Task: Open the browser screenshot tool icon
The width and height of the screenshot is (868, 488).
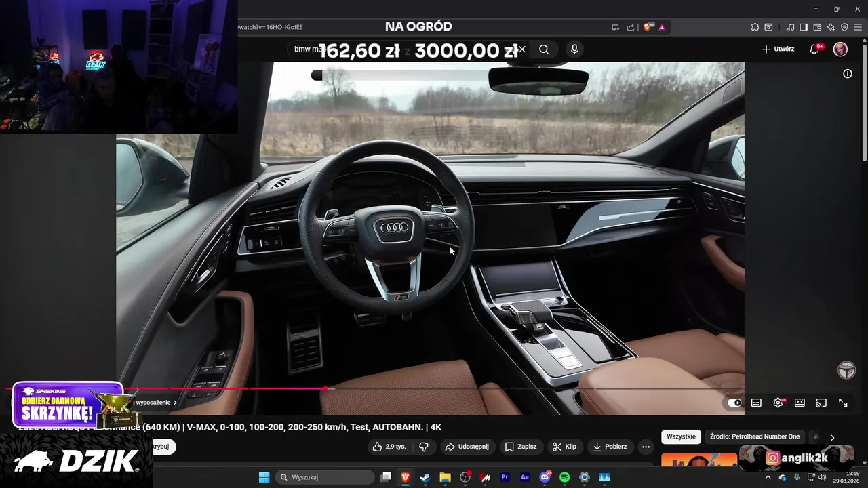Action: click(768, 27)
